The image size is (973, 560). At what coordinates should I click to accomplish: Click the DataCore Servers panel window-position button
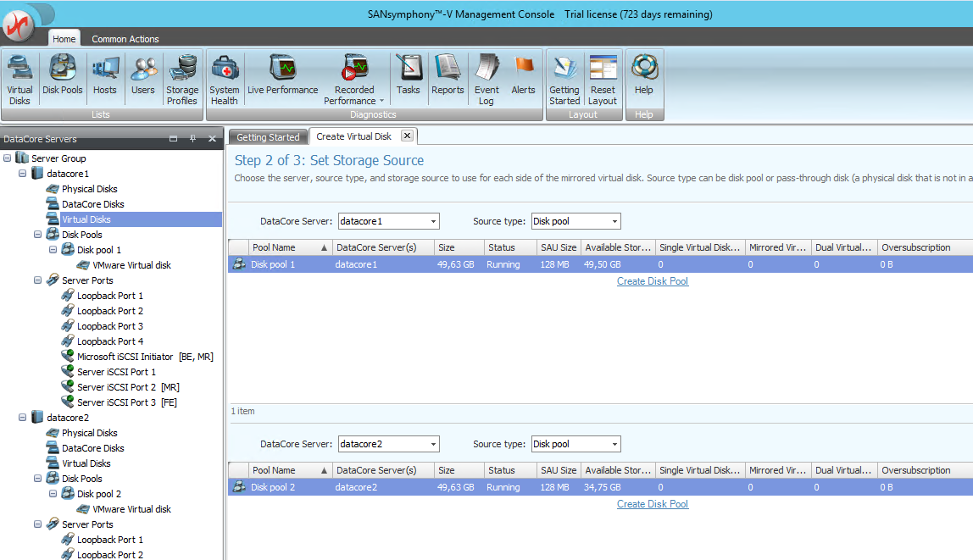173,138
